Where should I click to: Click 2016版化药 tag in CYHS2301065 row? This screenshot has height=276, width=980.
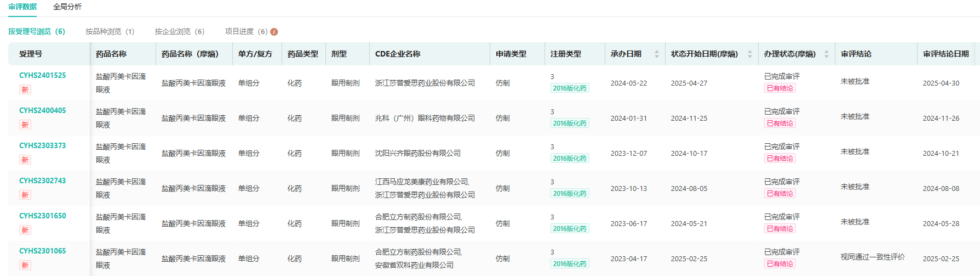coord(570,264)
